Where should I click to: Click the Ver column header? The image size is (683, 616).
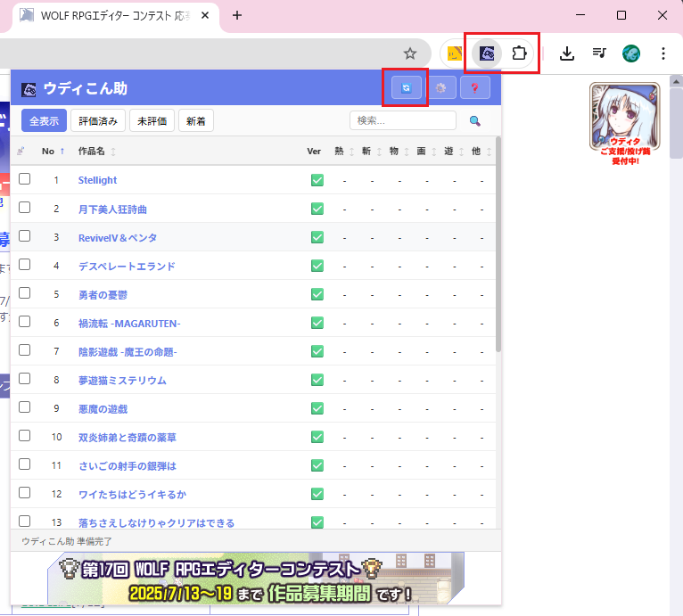click(314, 152)
